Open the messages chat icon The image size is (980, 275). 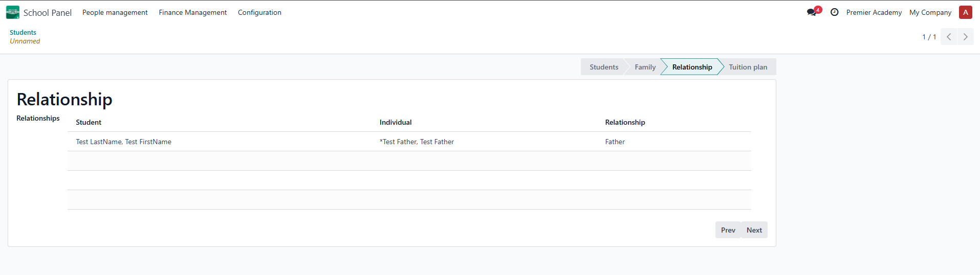point(812,12)
